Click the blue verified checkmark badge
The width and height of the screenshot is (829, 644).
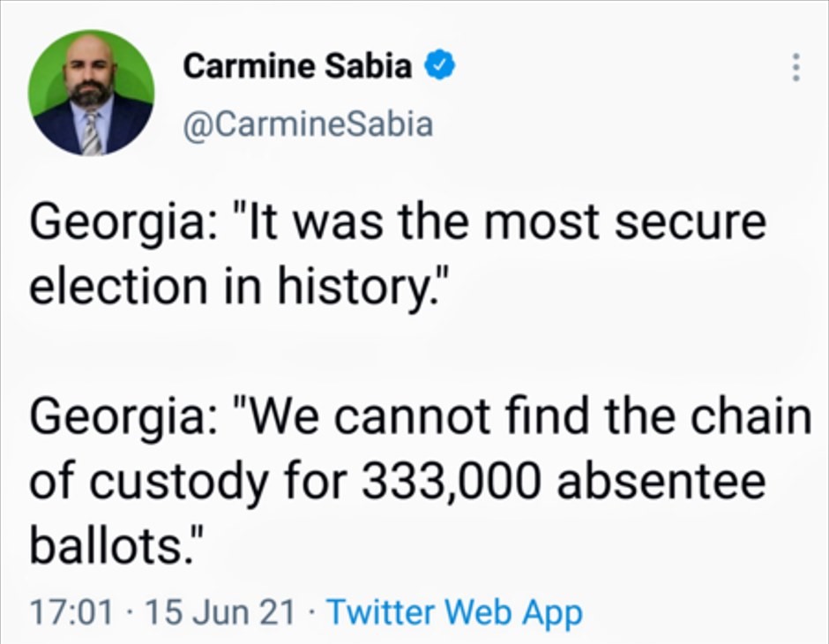click(x=438, y=65)
